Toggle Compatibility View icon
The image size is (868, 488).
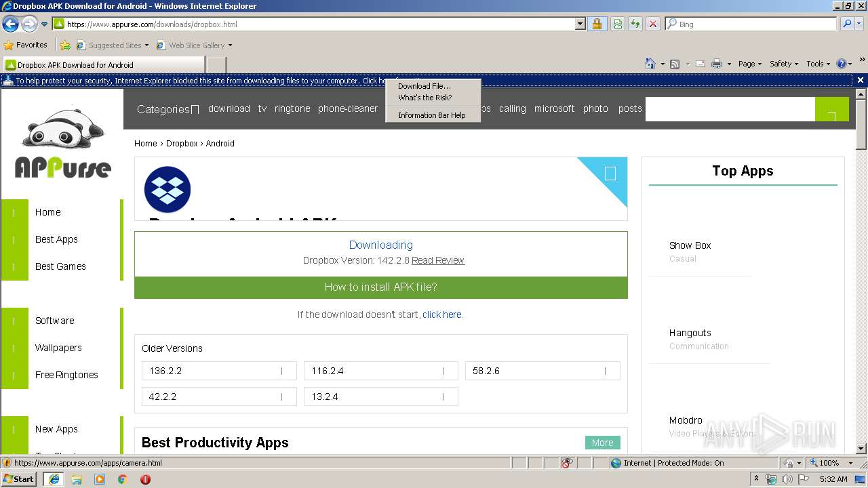(618, 24)
